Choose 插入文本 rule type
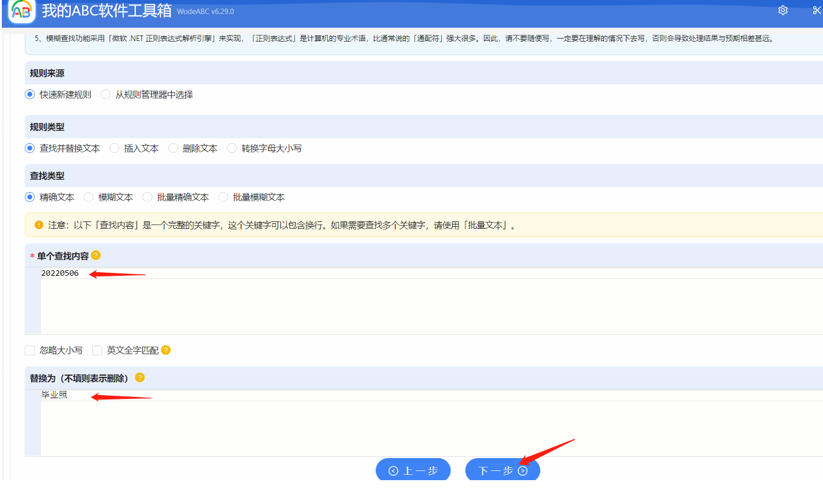This screenshot has width=823, height=504. [x=114, y=149]
